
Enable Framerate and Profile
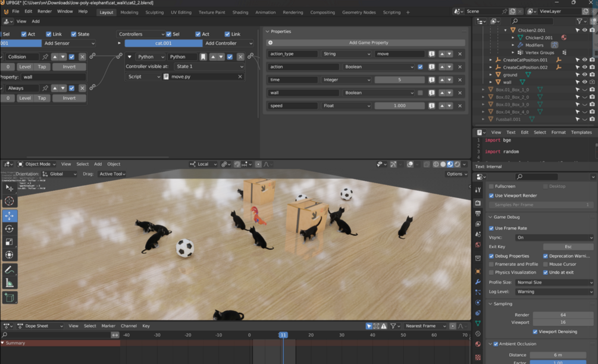(491, 264)
